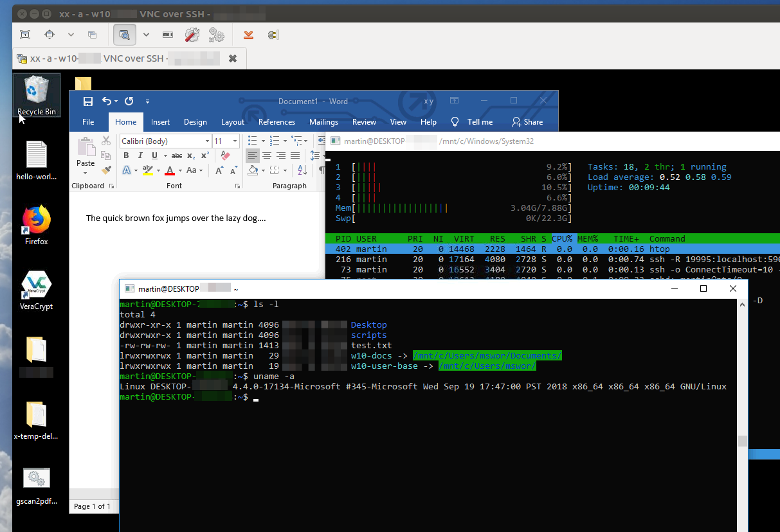Click the Undo arrow in Word

tap(107, 102)
